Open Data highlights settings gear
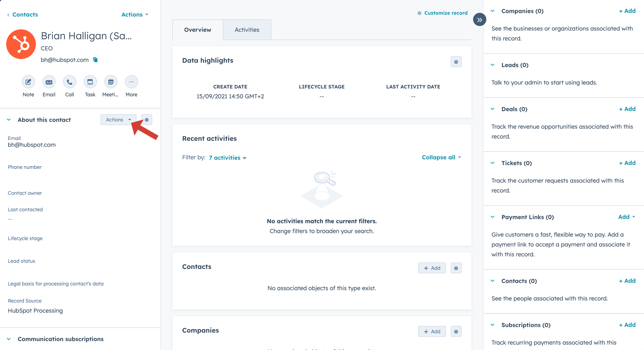Image resolution: width=644 pixels, height=350 pixels. [456, 62]
